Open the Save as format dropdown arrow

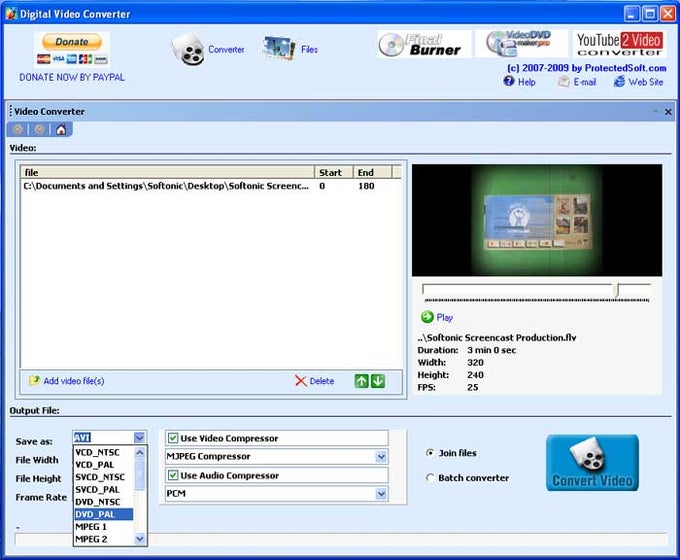pos(139,437)
